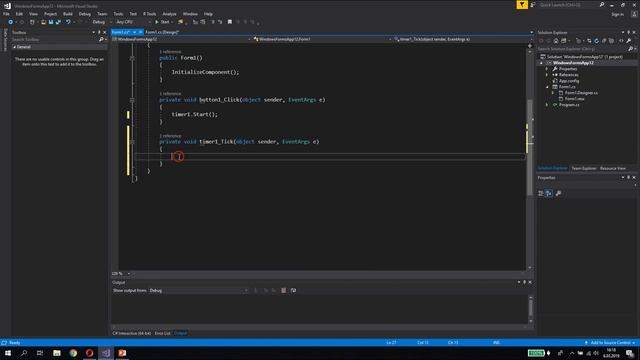Image resolution: width=640 pixels, height=360 pixels.
Task: Click Solution Explorer View Code icon
Action: tap(621, 41)
